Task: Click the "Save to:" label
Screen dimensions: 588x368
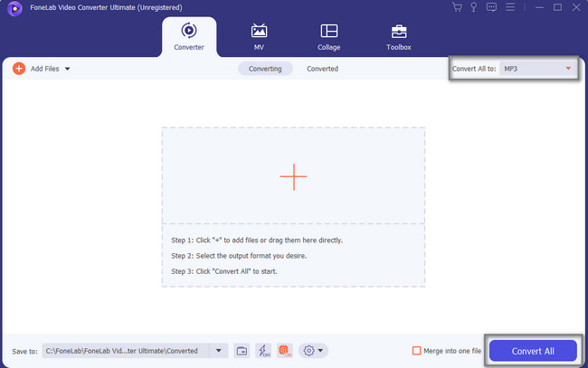Action: coord(24,351)
